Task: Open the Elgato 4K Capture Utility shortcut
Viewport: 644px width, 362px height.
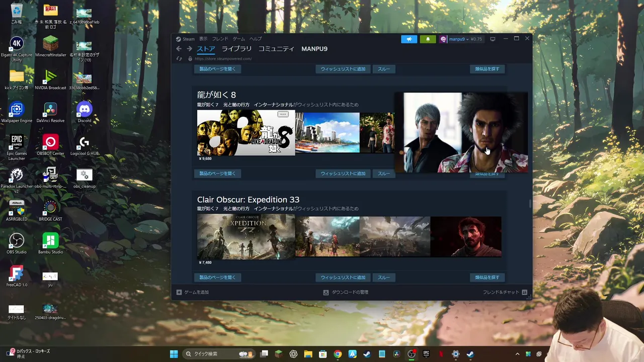Action: tap(17, 49)
